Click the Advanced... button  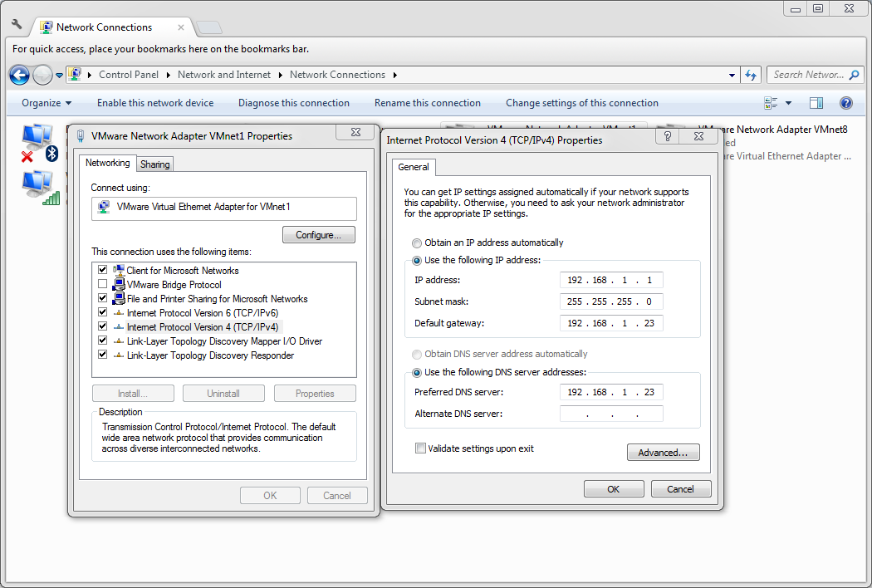click(663, 453)
